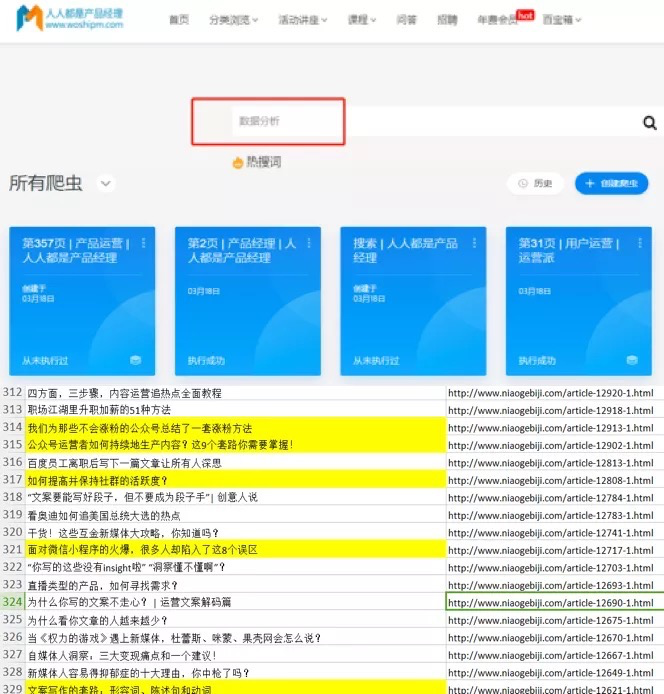The height and width of the screenshot is (694, 664).
Task: Click the 热搜词 label
Action: (x=263, y=162)
